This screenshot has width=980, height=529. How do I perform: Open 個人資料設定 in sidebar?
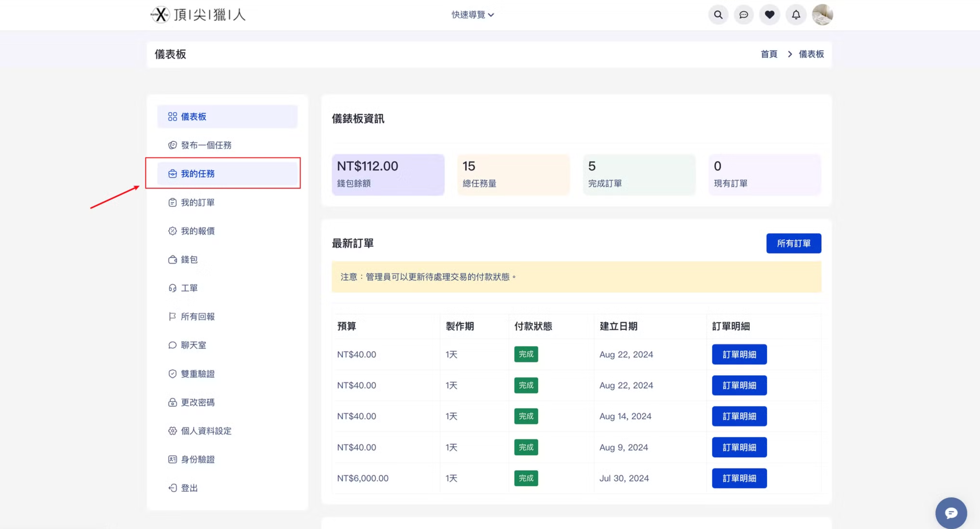click(206, 431)
